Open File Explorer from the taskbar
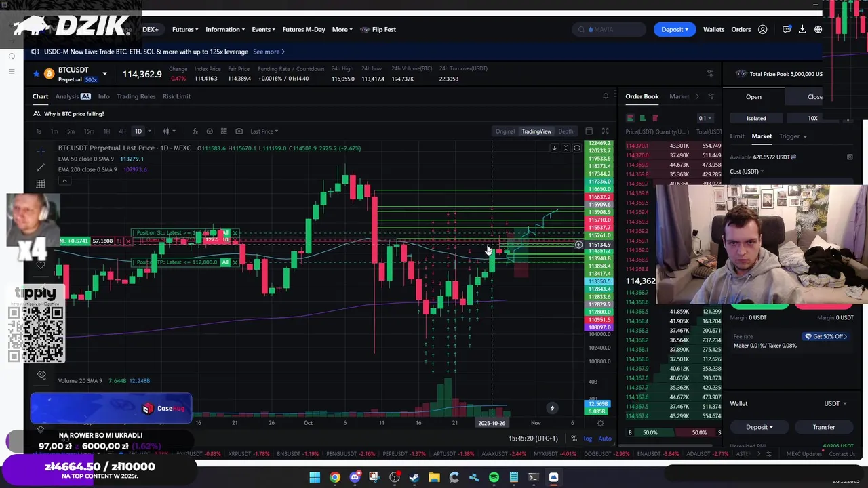Screen dimensions: 868x488 pyautogui.click(x=434, y=478)
